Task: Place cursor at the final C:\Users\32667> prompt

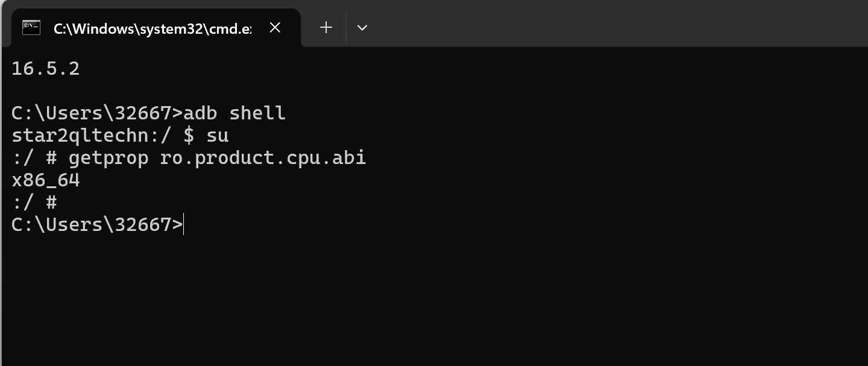Action: point(183,225)
